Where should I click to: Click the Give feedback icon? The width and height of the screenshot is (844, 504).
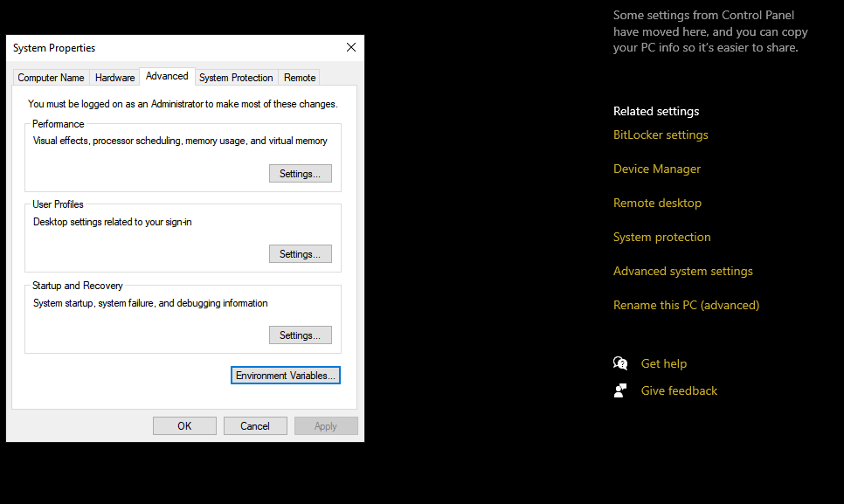tap(620, 390)
